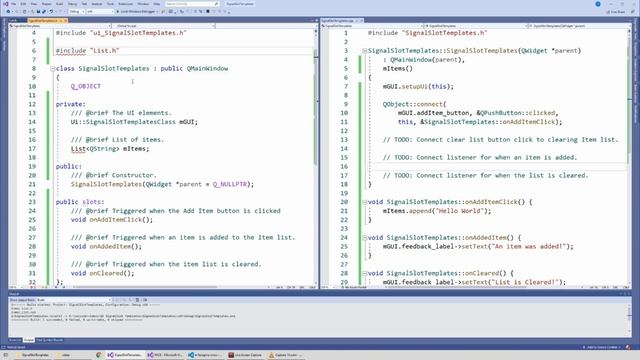Open the Global Scope navigation dropdown

click(164, 26)
